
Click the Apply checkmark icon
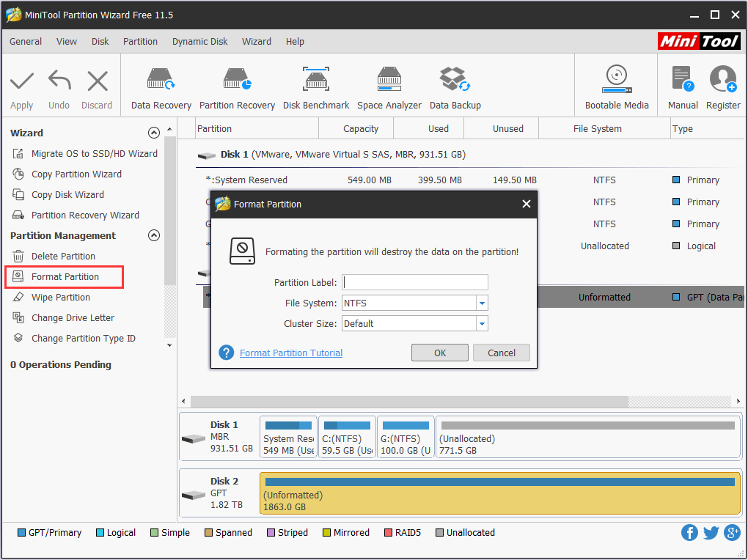click(22, 81)
